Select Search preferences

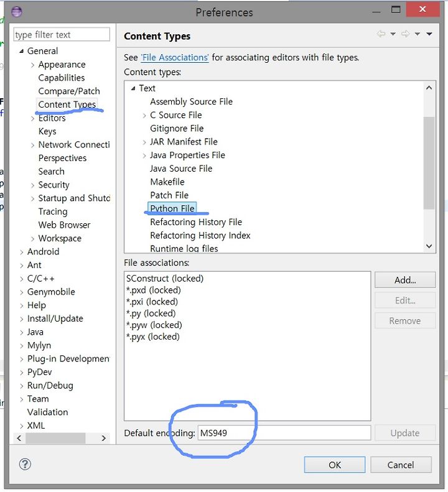pyautogui.click(x=52, y=172)
